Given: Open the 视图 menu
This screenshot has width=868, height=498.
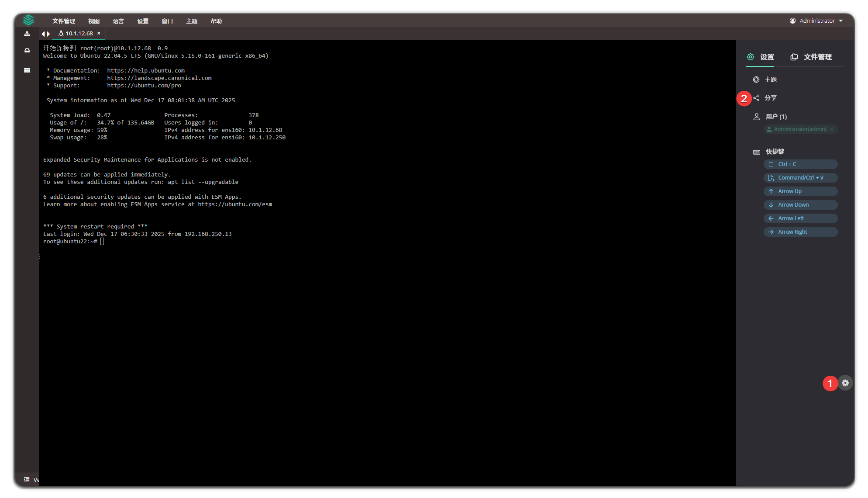Looking at the screenshot, I should (94, 21).
